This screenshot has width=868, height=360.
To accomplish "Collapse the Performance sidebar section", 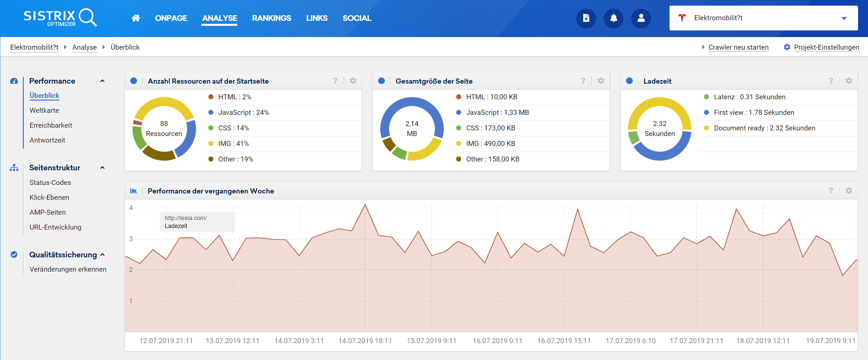I will 103,81.
